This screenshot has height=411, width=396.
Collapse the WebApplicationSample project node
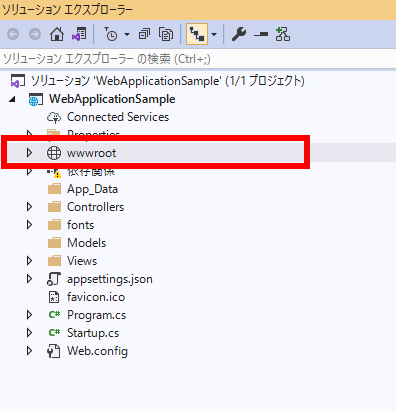[12, 99]
